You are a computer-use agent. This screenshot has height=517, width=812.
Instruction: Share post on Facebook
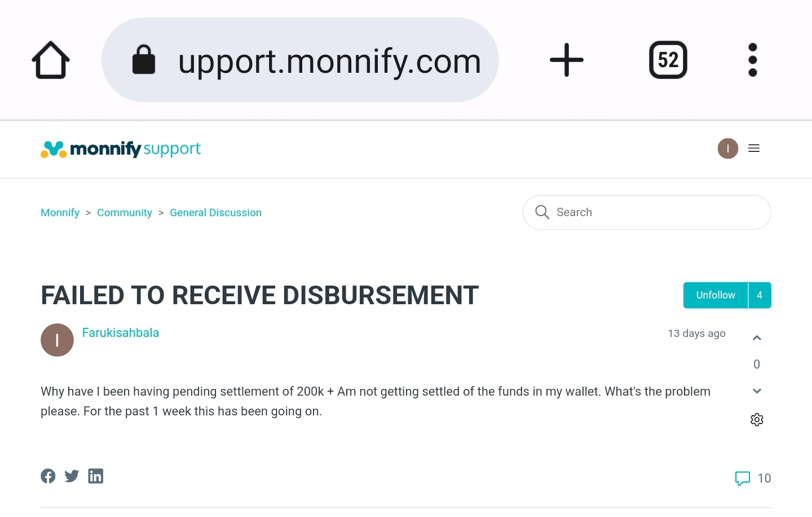[48, 476]
